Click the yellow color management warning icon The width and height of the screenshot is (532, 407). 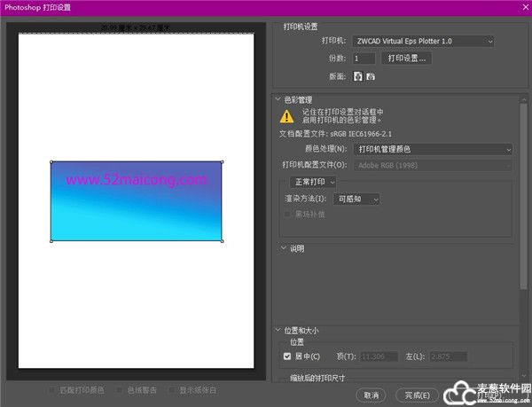[286, 116]
